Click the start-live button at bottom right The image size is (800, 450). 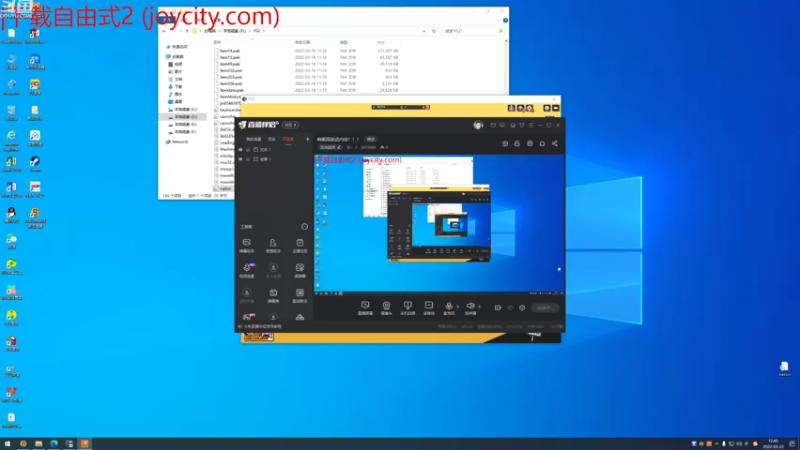point(544,308)
